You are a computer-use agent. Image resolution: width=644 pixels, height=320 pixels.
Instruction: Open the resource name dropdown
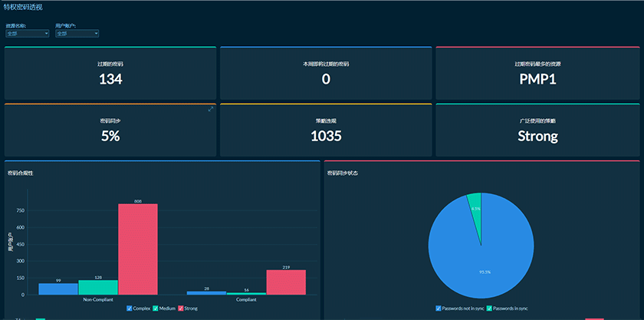[28, 34]
